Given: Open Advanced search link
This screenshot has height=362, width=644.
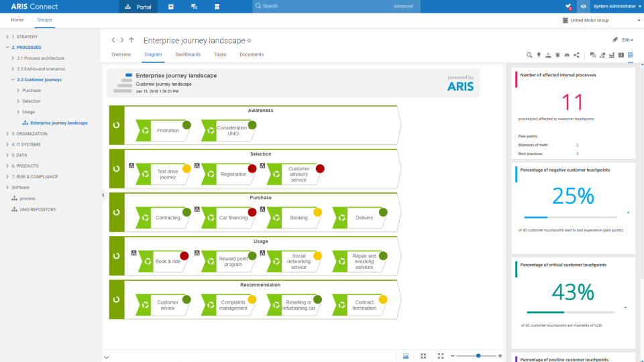Looking at the screenshot, I should point(403,6).
